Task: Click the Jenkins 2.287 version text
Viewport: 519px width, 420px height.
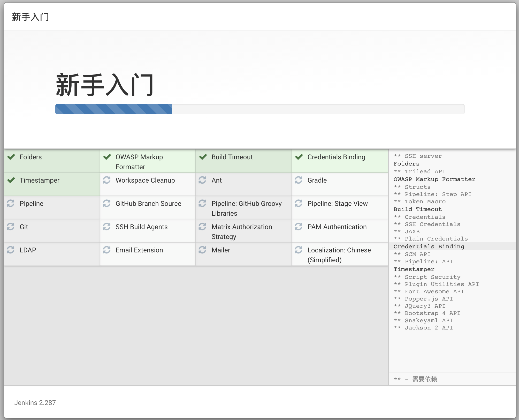Action: (35, 403)
